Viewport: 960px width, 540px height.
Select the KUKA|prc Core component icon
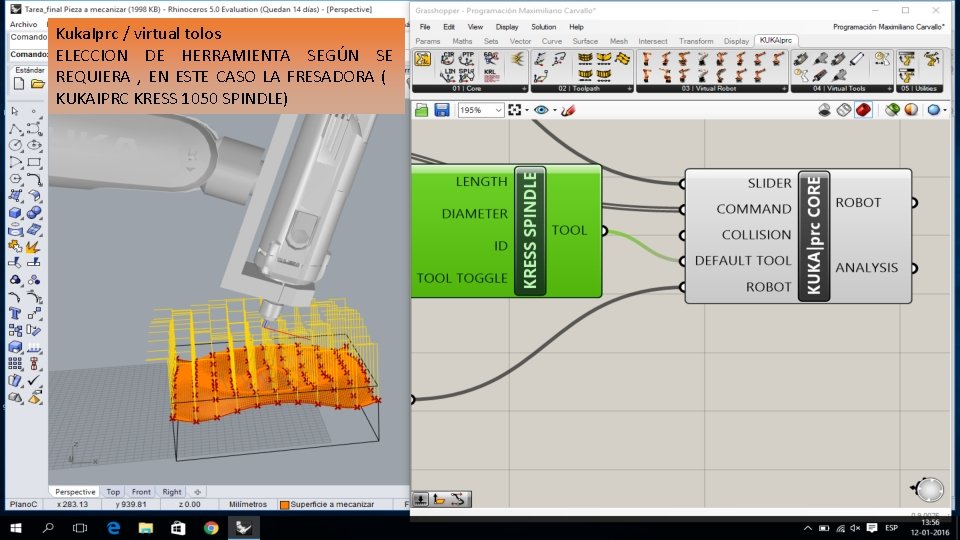click(x=422, y=59)
